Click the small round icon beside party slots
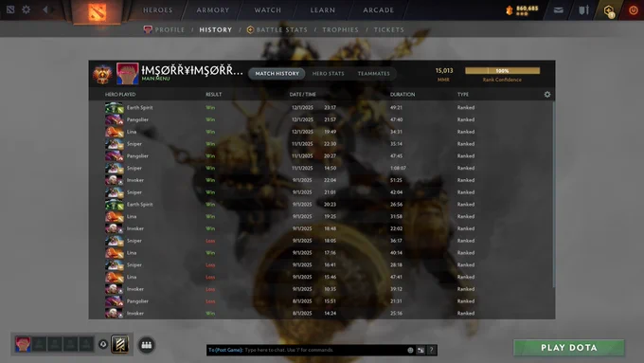The height and width of the screenshot is (363, 644). (103, 344)
